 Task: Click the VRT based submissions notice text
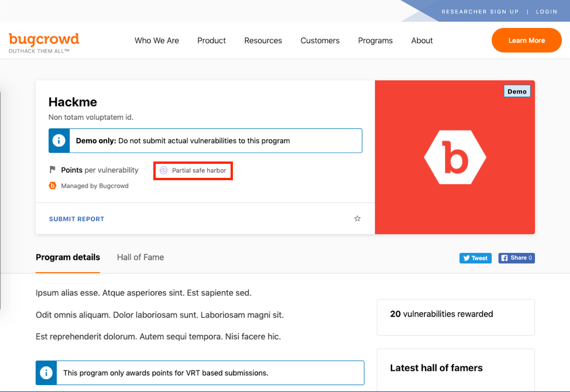166,373
